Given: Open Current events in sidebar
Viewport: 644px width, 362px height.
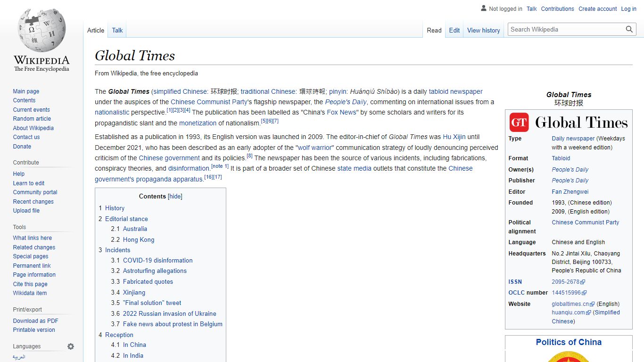Looking at the screenshot, I should 31,110.
